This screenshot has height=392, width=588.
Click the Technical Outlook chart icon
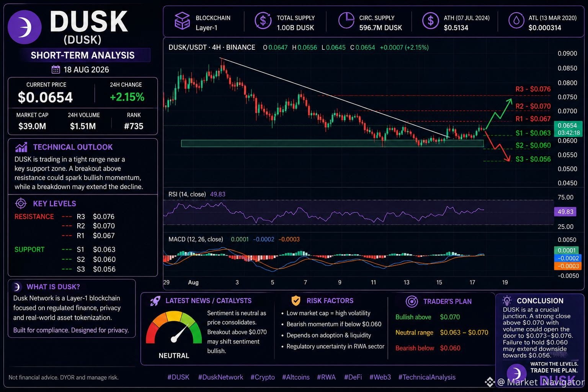click(x=21, y=147)
